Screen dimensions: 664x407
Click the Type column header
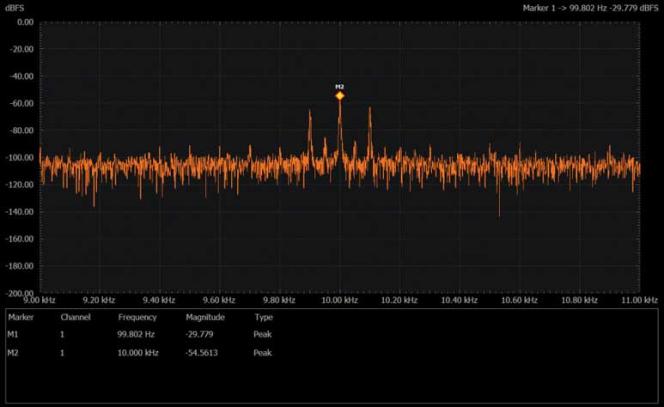(x=263, y=317)
